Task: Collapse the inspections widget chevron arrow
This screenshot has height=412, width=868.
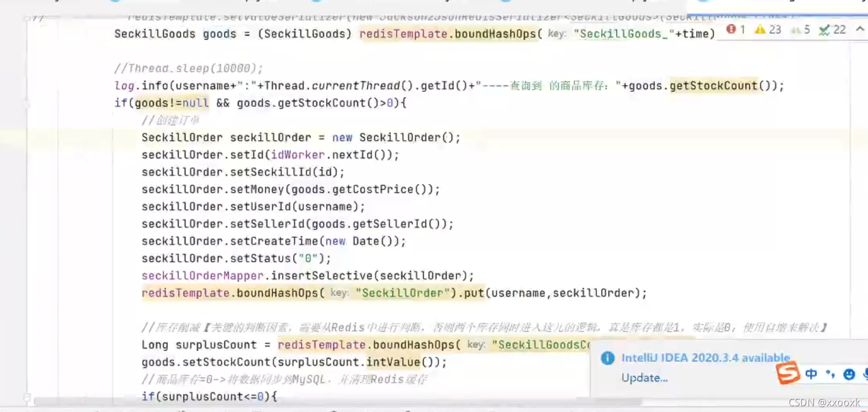Action: (860, 29)
